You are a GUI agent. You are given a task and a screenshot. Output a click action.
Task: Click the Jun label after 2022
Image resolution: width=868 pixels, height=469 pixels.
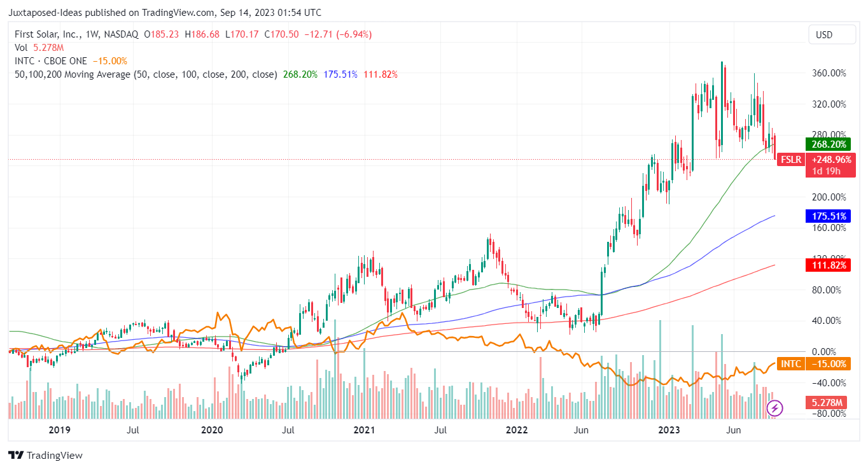[582, 430]
